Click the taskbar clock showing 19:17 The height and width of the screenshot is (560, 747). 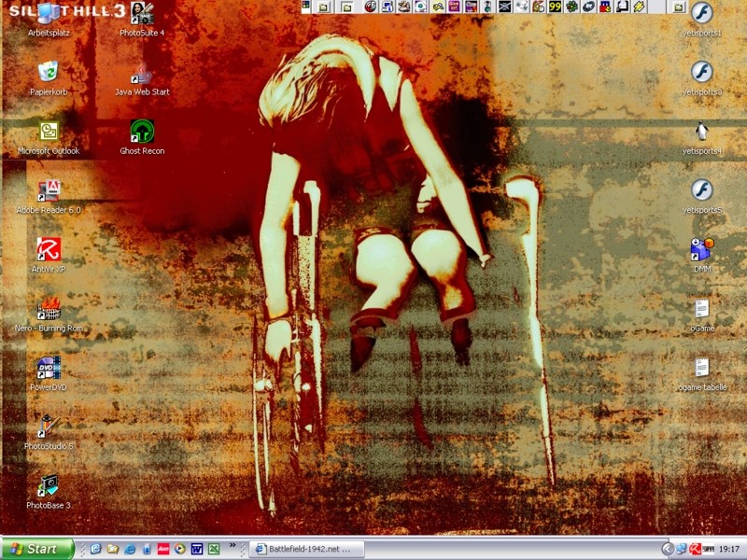(x=729, y=549)
